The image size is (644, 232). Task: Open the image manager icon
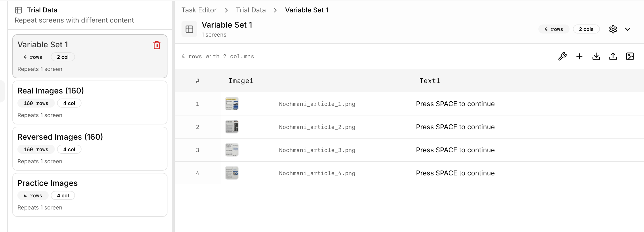630,56
